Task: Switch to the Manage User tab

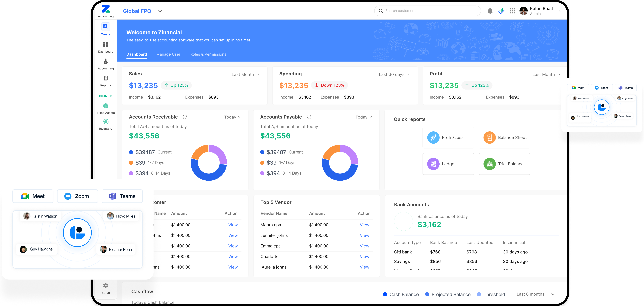Action: point(168,54)
